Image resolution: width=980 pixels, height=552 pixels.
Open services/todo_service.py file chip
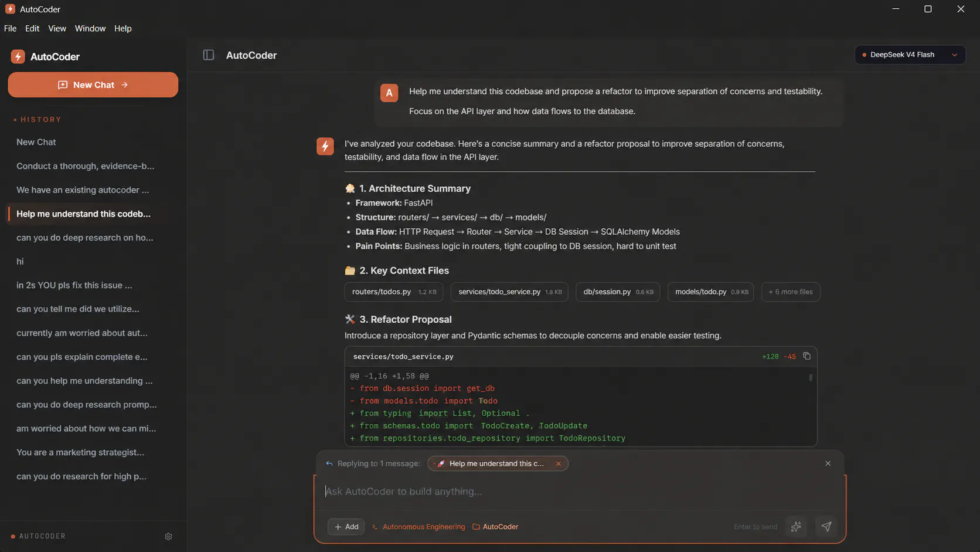pos(509,292)
